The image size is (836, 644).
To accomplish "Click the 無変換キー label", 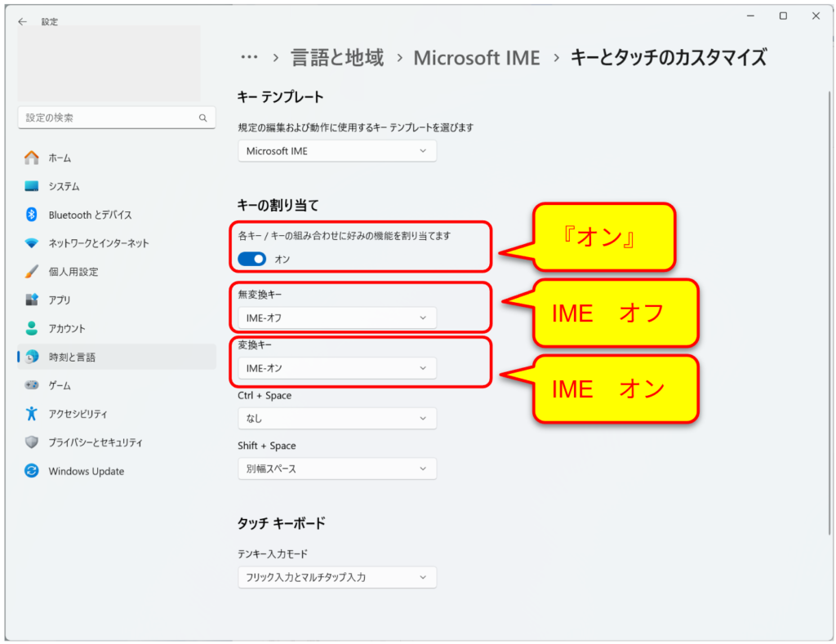I will [260, 295].
